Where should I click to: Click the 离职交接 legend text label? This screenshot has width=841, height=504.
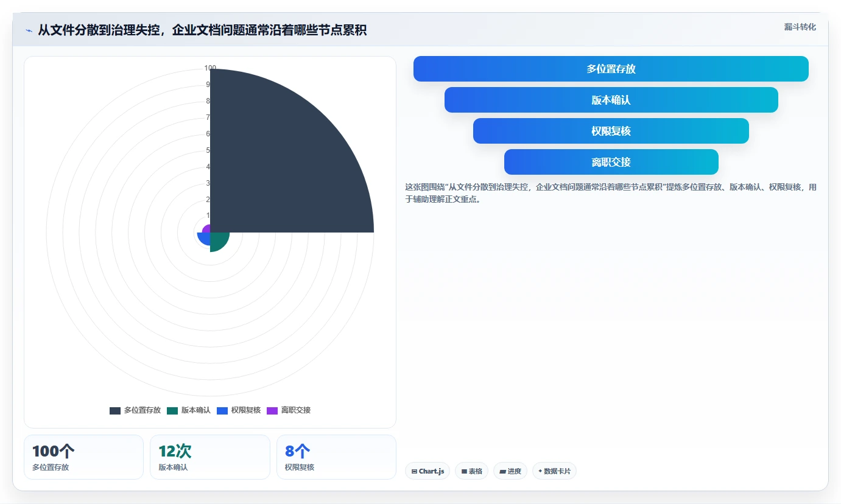pyautogui.click(x=296, y=410)
